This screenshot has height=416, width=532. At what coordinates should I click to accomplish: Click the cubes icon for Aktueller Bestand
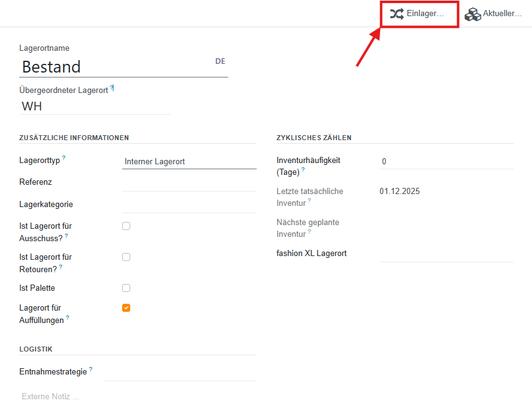[x=473, y=14]
